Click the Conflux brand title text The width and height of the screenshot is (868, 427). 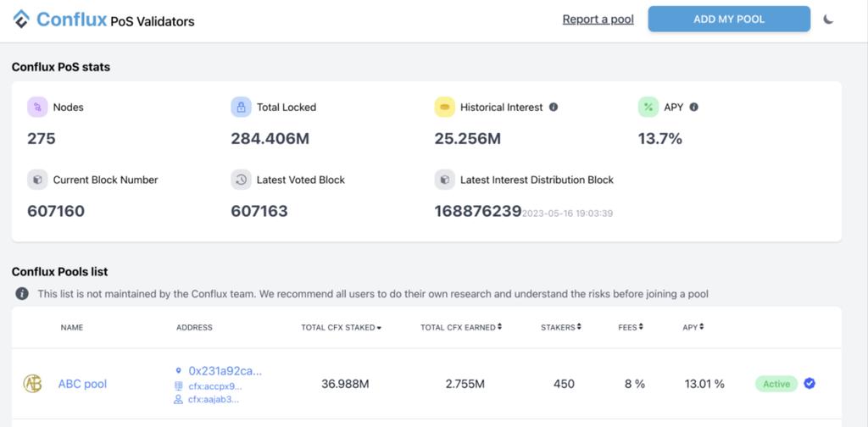click(71, 19)
